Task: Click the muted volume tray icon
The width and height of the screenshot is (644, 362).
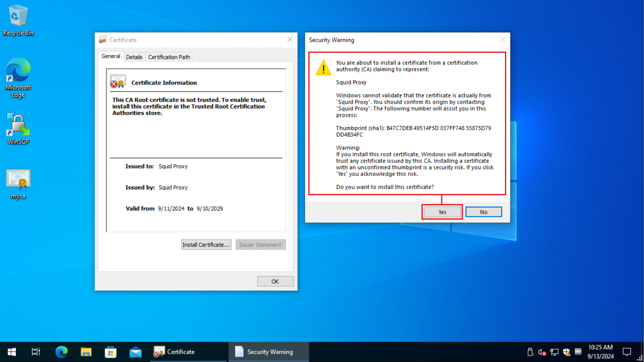Action: pyautogui.click(x=542, y=352)
